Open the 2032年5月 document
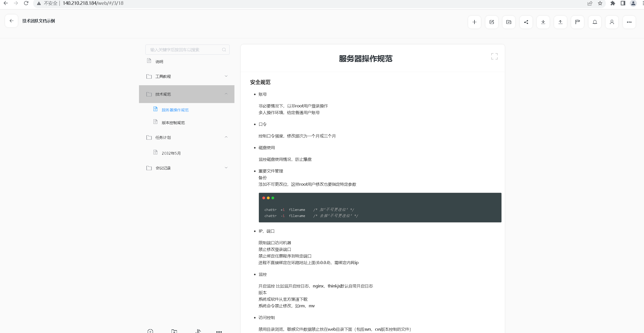The image size is (644, 333). 171,153
